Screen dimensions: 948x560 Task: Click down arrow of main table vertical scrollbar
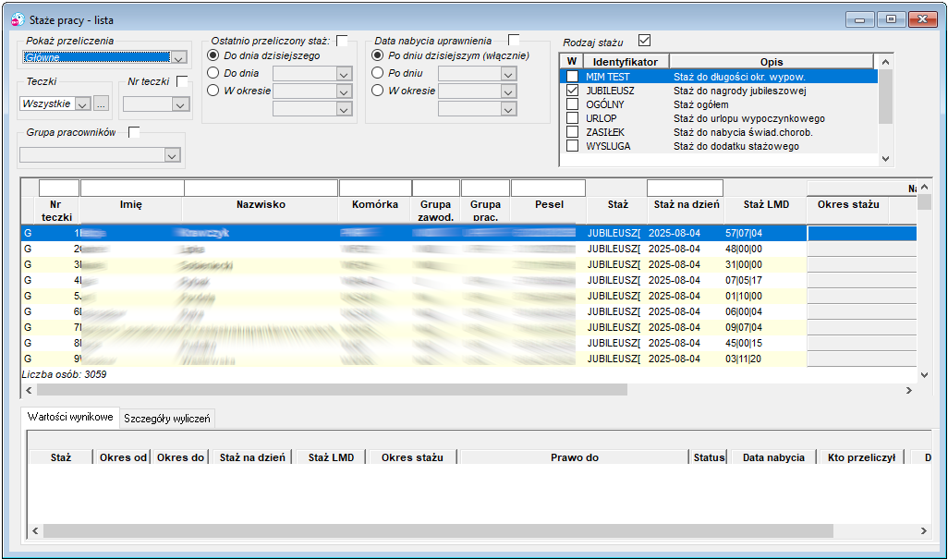click(x=924, y=375)
